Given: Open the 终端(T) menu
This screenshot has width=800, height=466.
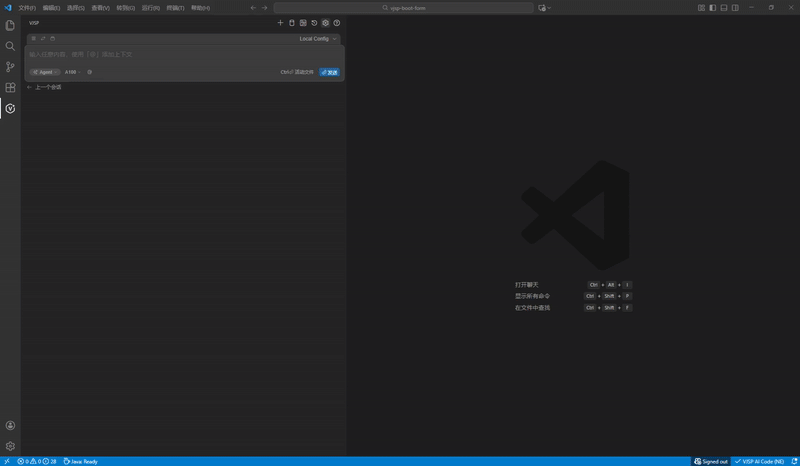Looking at the screenshot, I should 175,8.
